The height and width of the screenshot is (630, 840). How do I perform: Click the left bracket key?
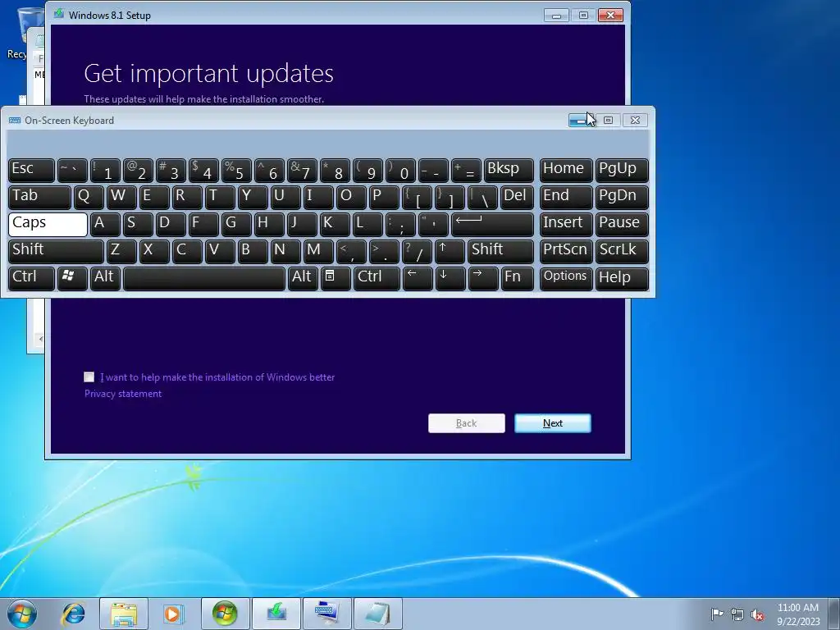point(417,197)
